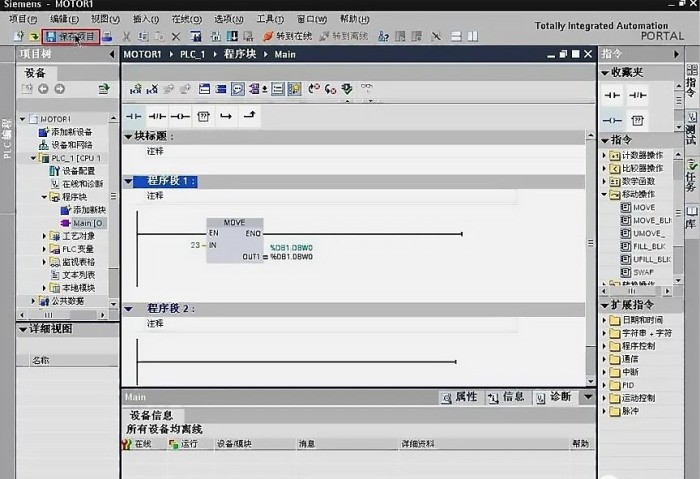Open the 编辑(E) menu
Screen dimensions: 700x479
(x=64, y=19)
